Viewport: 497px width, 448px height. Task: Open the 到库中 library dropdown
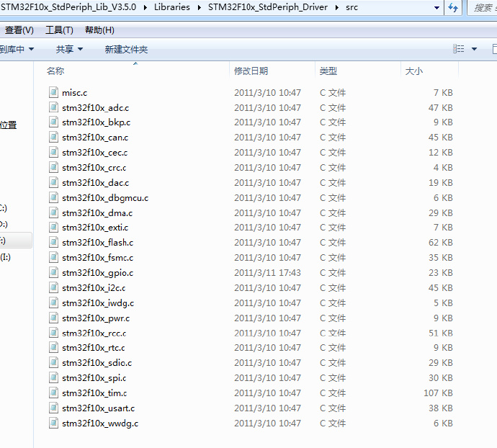pyautogui.click(x=17, y=49)
